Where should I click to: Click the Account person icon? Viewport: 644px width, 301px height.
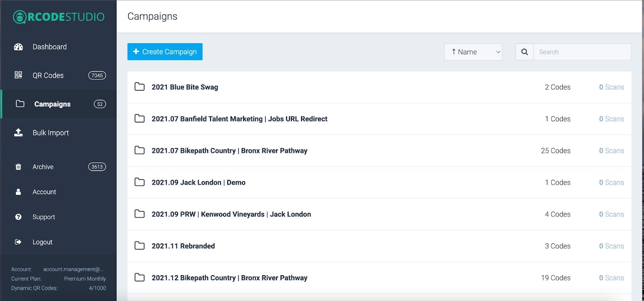19,192
